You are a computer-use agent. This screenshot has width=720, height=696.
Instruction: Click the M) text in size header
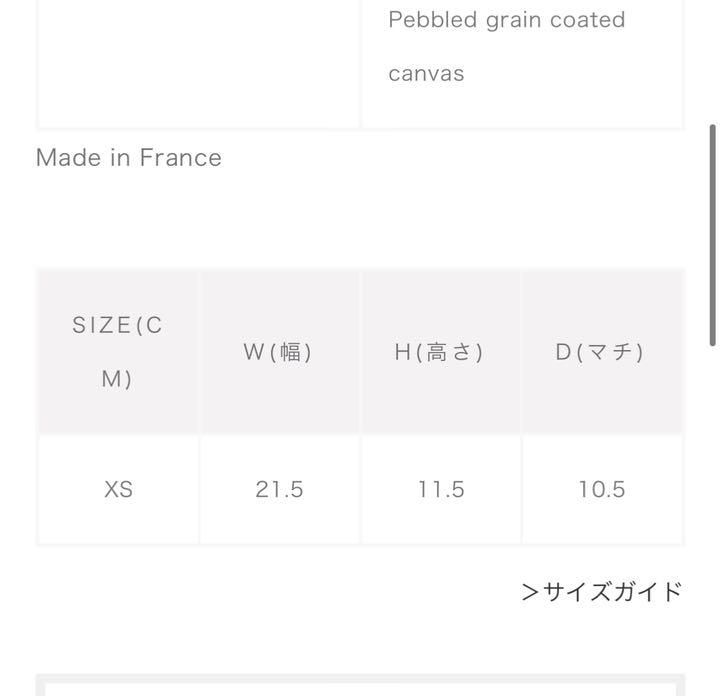coord(117,379)
